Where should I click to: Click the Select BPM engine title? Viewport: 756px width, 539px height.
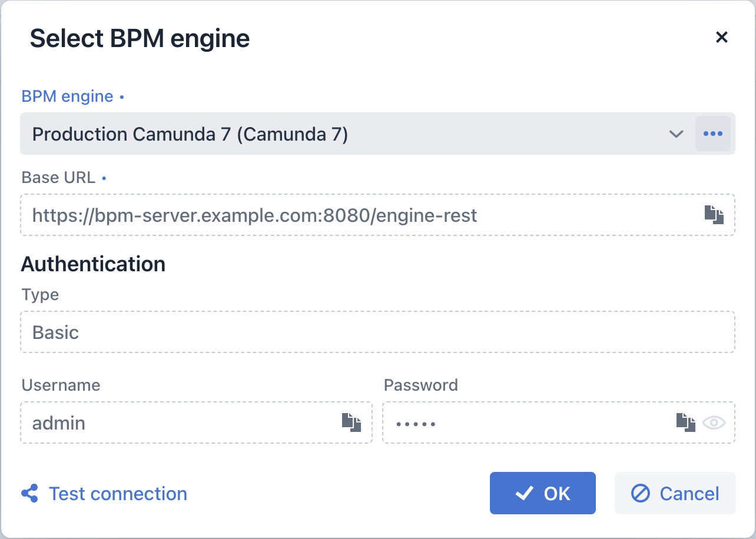[140, 39]
